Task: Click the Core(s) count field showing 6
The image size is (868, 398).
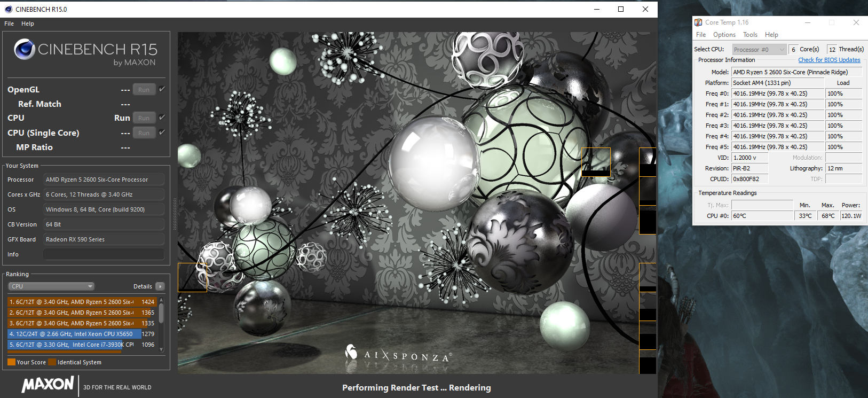Action: [x=794, y=50]
